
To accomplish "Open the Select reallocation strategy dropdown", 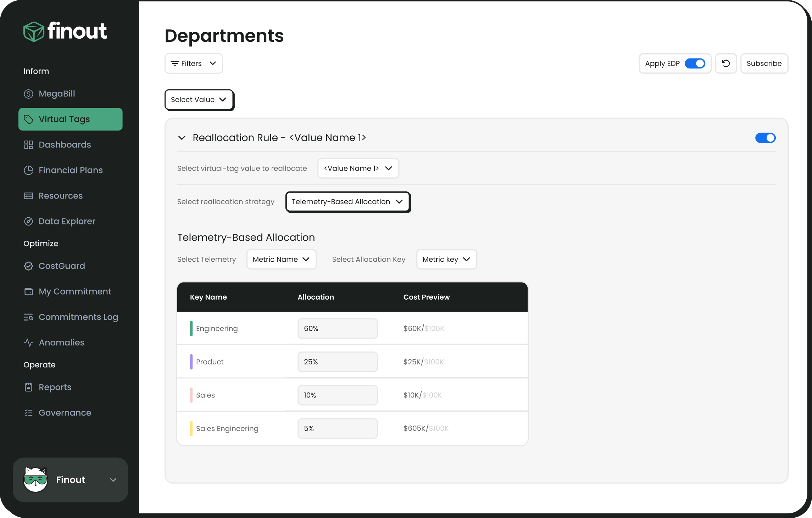I will coord(347,201).
